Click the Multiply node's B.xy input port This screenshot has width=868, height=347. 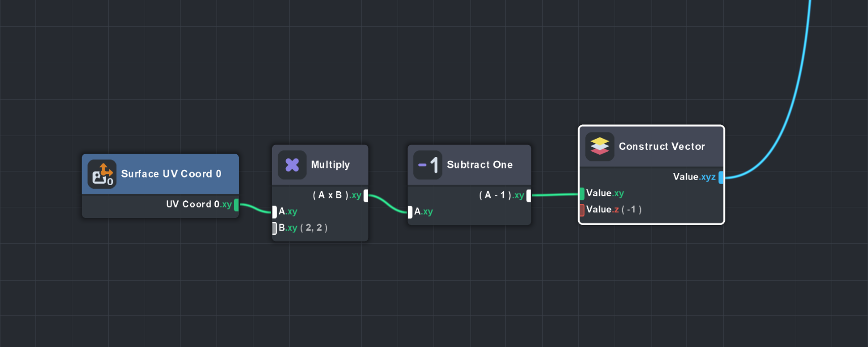275,228
